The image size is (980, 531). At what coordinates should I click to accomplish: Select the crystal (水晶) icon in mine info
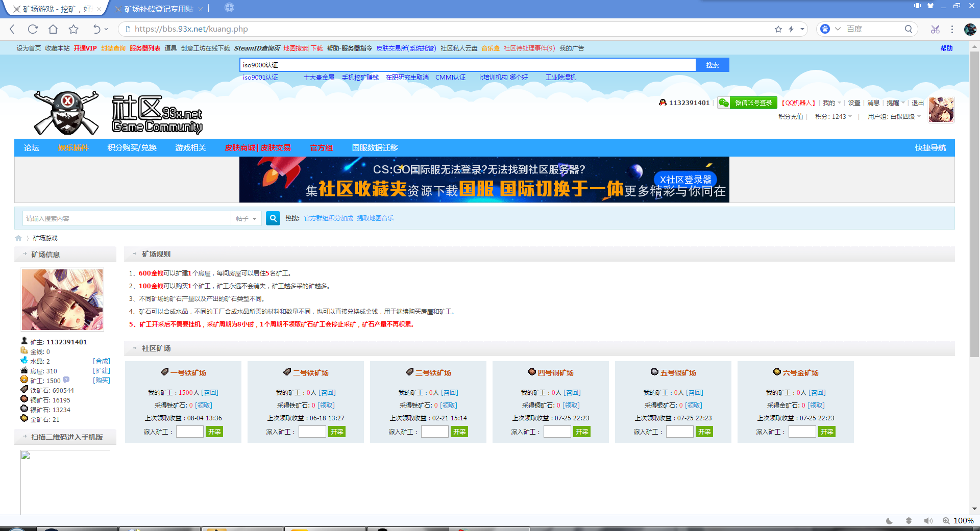pyautogui.click(x=24, y=360)
